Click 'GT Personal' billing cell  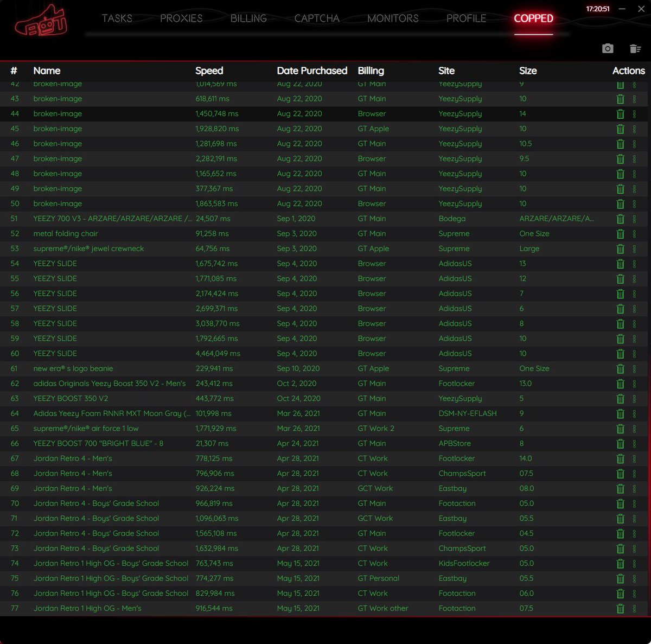tap(378, 578)
